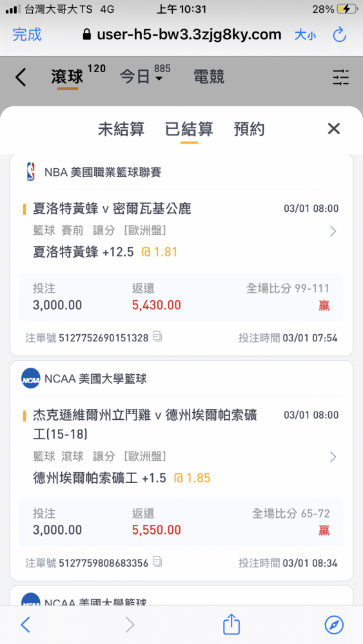Open the filter settings sliders icon
This screenshot has width=363, height=644.
tap(340, 77)
